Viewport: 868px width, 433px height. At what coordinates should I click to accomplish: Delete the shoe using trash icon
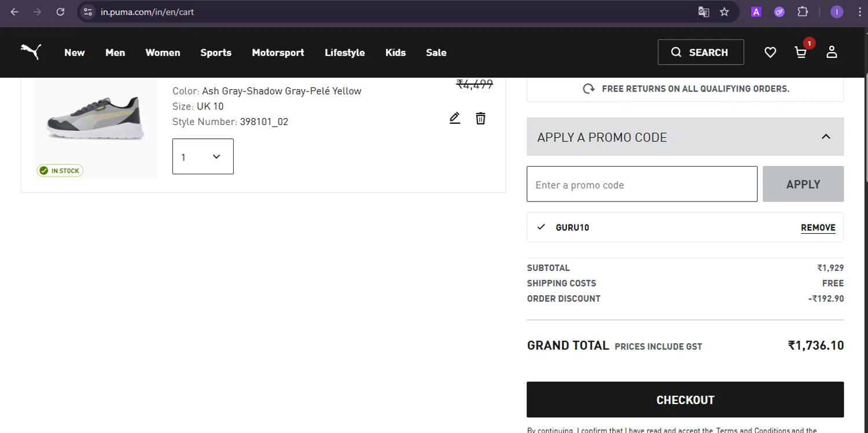pos(480,118)
